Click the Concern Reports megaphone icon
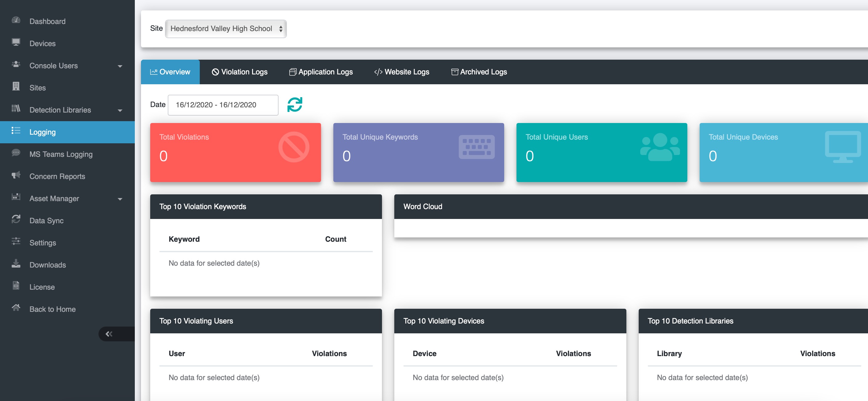This screenshot has height=401, width=868. click(16, 175)
